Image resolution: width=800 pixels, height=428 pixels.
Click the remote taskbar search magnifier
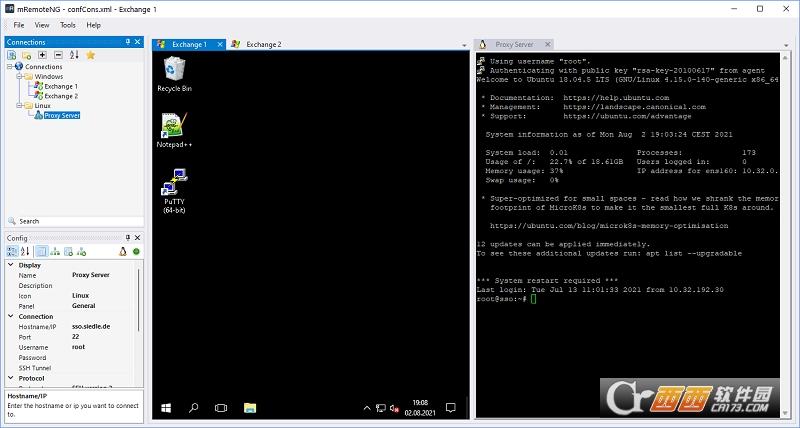[x=193, y=408]
